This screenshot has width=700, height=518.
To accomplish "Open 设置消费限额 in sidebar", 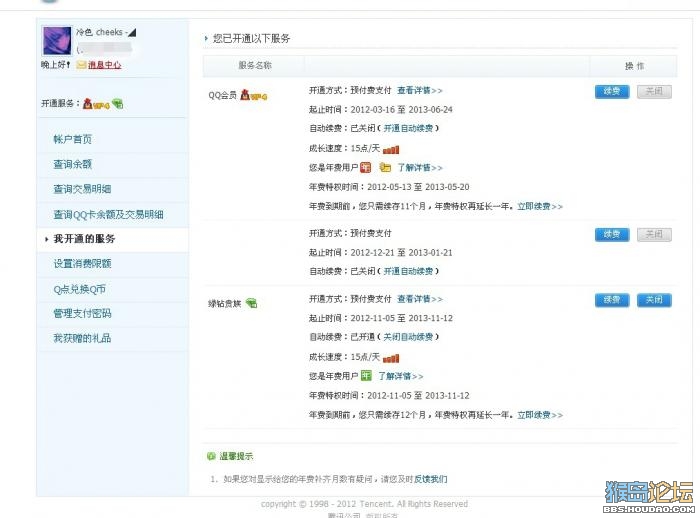I will pos(83,263).
